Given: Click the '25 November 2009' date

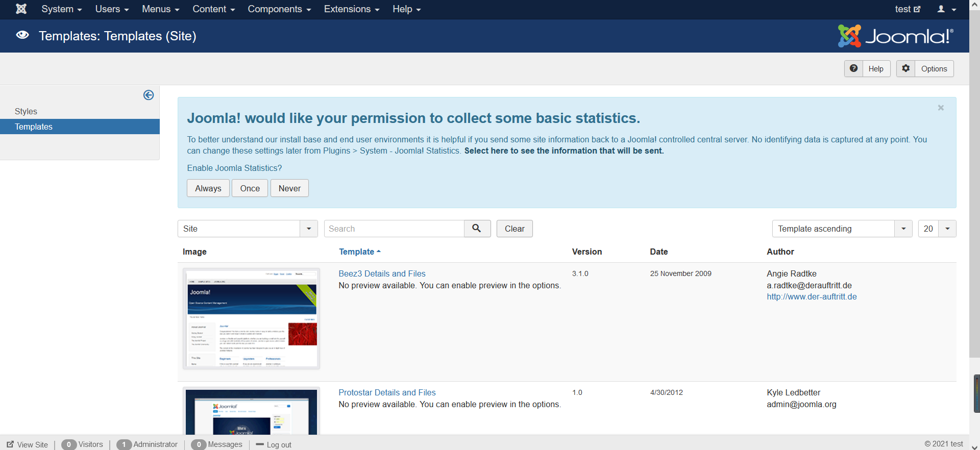Looking at the screenshot, I should [x=680, y=273].
